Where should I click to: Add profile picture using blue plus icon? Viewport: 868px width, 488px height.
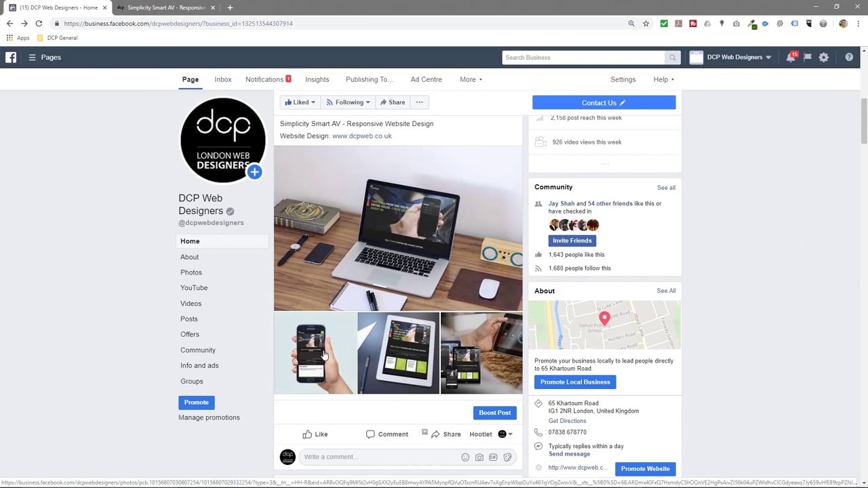254,172
